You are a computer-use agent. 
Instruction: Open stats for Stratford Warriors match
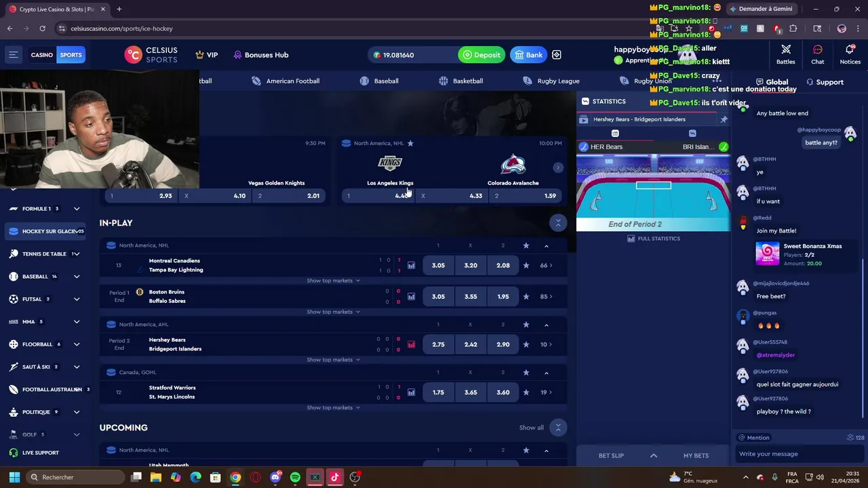411,392
